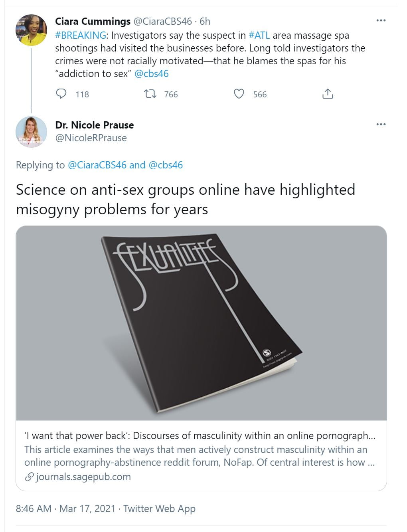The width and height of the screenshot is (407, 532).
Task: Click the journals.sagepub.com link icon
Action: pyautogui.click(x=29, y=477)
